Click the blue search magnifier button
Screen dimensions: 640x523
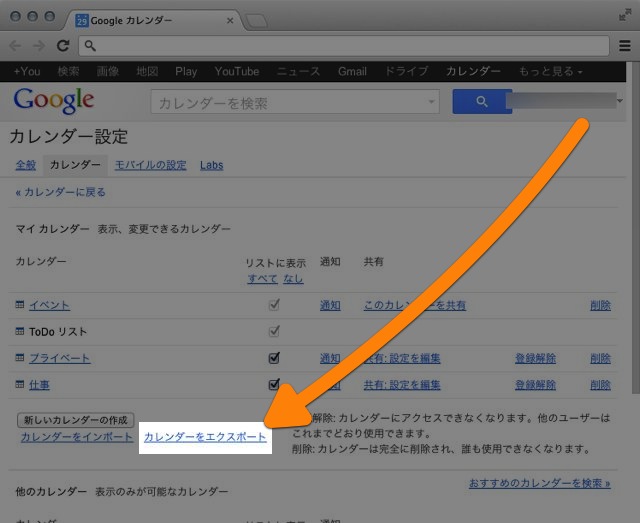pyautogui.click(x=482, y=101)
